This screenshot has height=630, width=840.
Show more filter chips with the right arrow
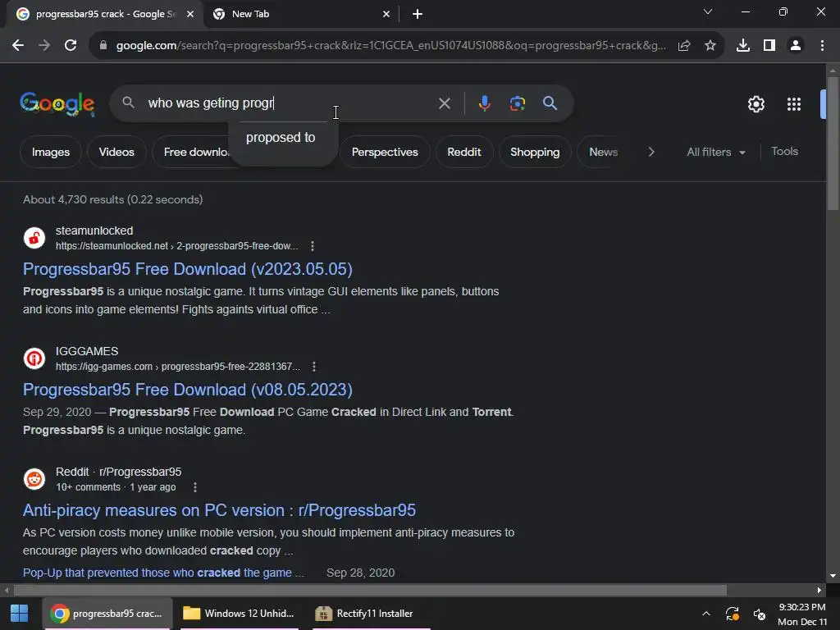click(x=651, y=152)
